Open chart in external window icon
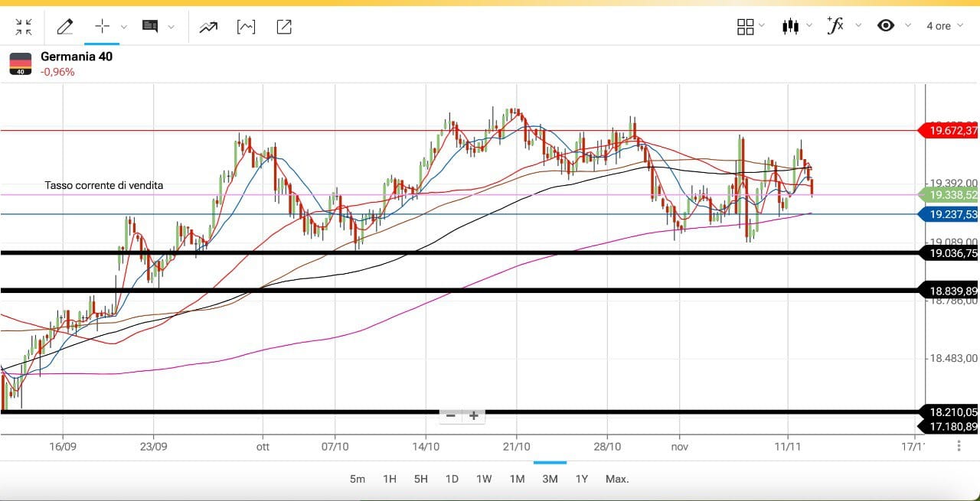 click(283, 27)
